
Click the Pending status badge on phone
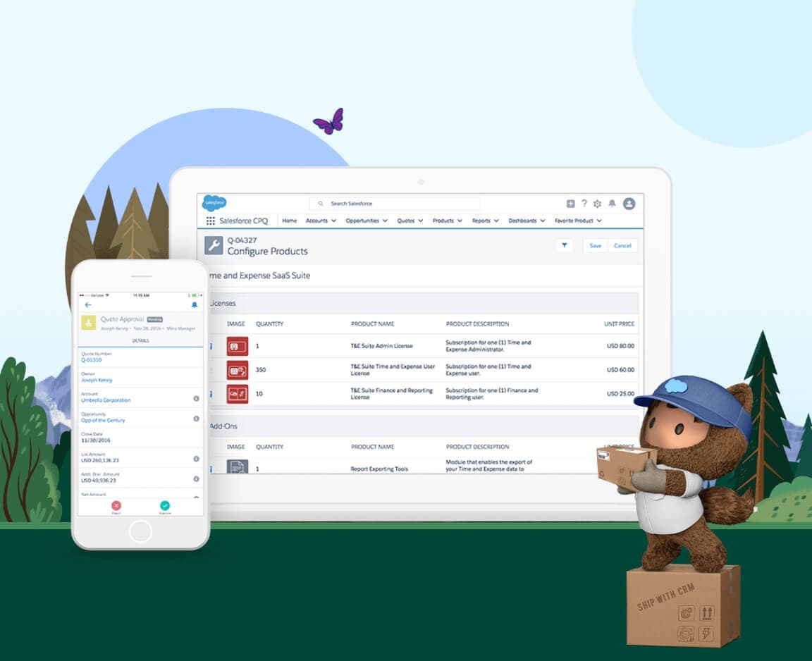(155, 319)
